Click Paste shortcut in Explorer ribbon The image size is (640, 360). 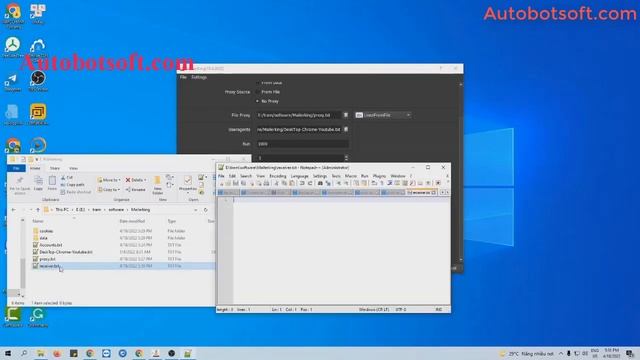click(x=76, y=192)
